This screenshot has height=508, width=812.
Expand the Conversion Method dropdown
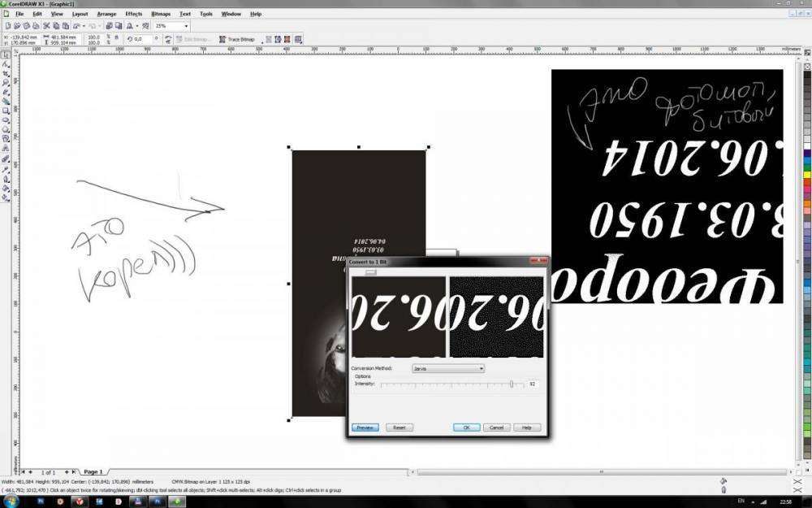pos(481,368)
